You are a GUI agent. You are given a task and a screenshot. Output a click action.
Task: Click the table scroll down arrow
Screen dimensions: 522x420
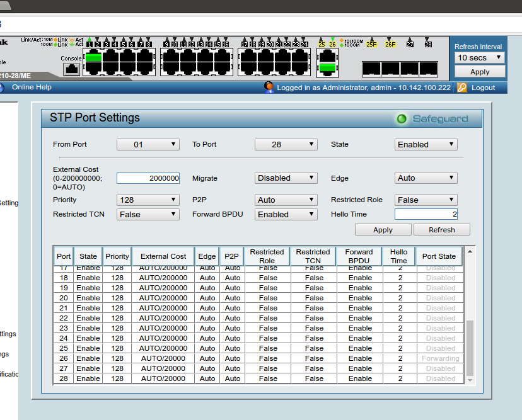[x=470, y=380]
